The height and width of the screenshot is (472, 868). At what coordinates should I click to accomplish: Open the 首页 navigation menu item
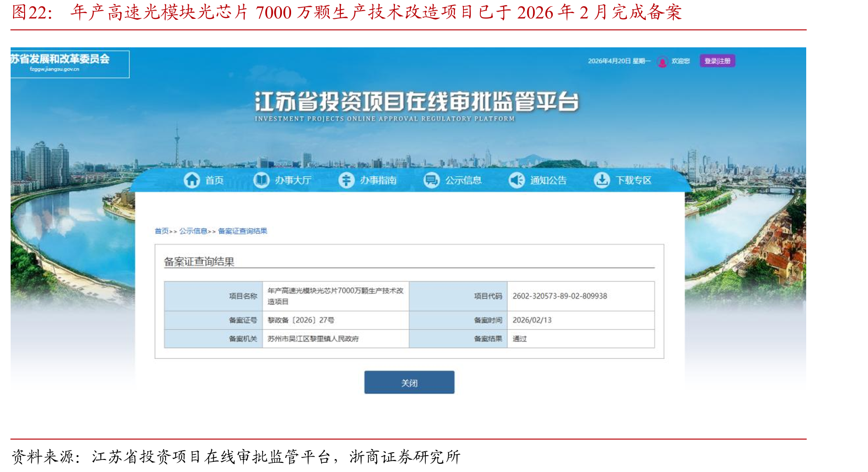click(214, 180)
